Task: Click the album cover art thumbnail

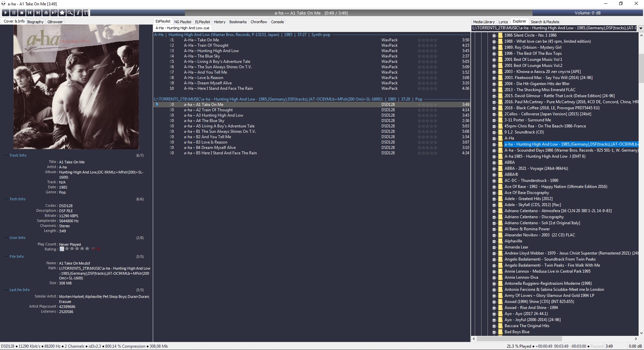Action: tap(76, 87)
